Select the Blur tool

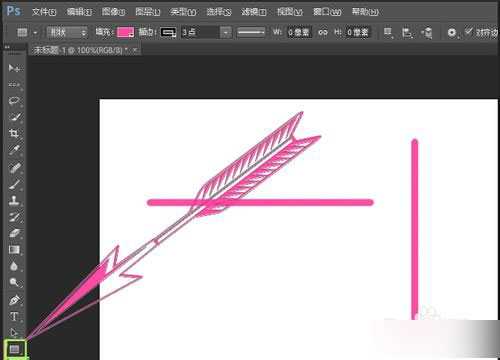point(14,266)
